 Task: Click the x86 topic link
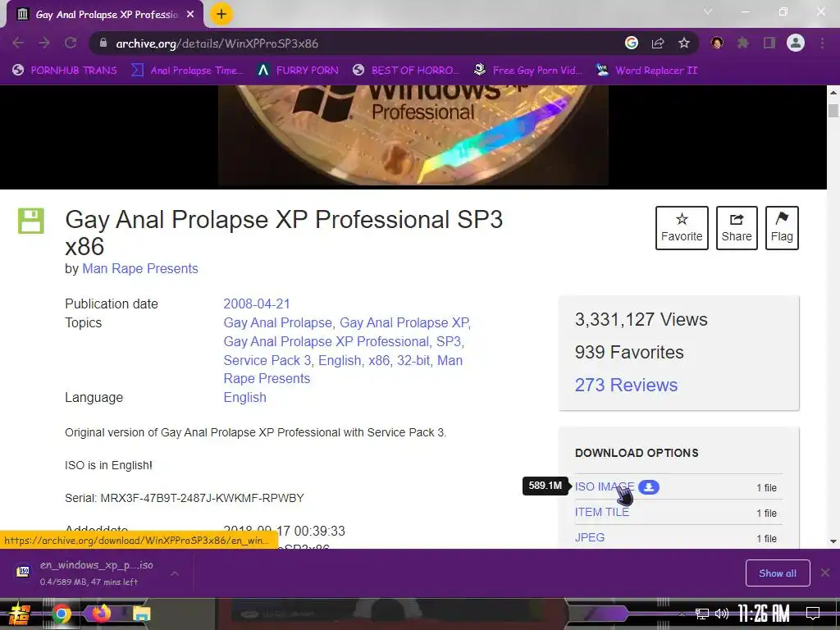pyautogui.click(x=379, y=360)
